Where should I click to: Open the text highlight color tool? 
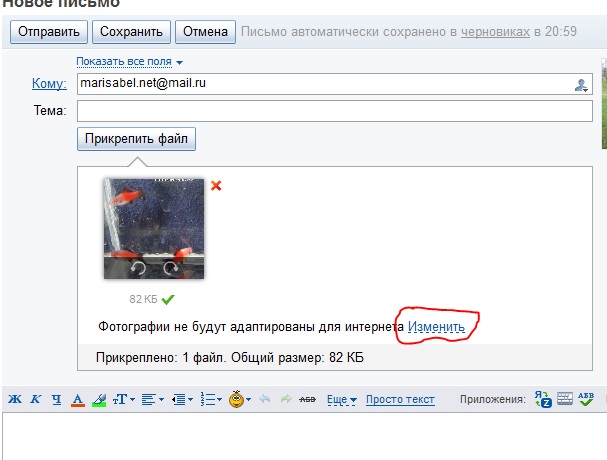(98, 400)
